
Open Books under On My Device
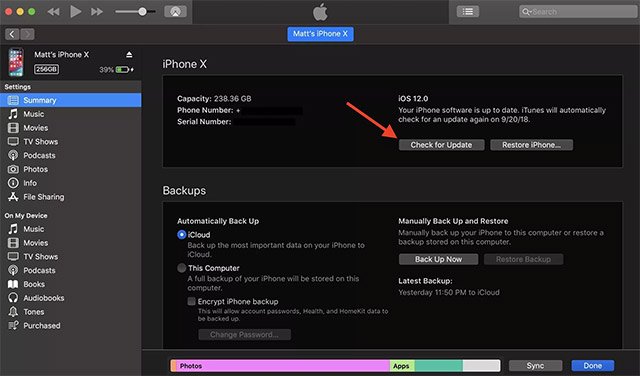pyautogui.click(x=71, y=284)
